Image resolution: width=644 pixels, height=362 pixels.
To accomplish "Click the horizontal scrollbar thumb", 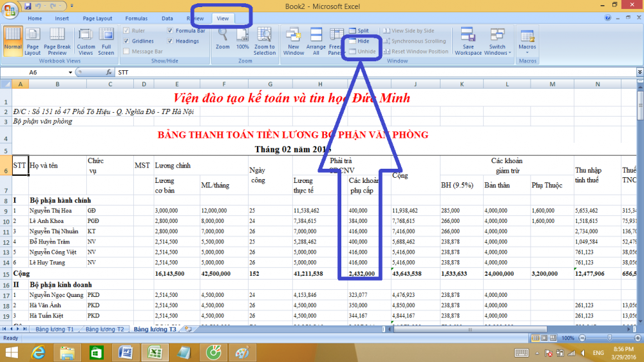I will 470,329.
